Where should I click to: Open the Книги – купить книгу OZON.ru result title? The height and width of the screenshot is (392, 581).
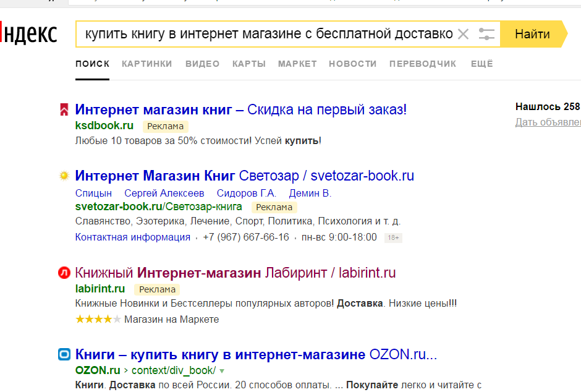click(x=256, y=354)
